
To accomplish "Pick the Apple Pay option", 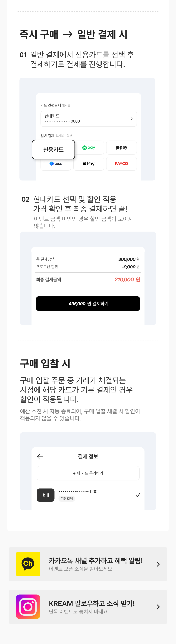I will tap(89, 164).
